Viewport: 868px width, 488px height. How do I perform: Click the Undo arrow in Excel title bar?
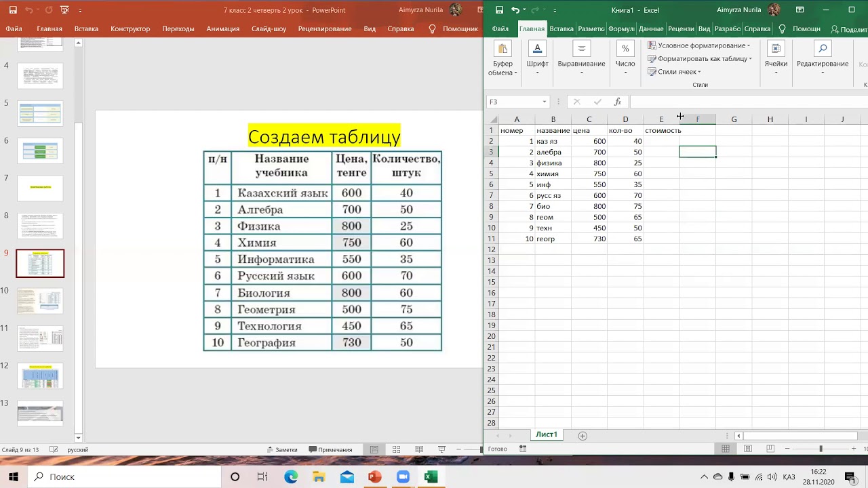tap(515, 10)
